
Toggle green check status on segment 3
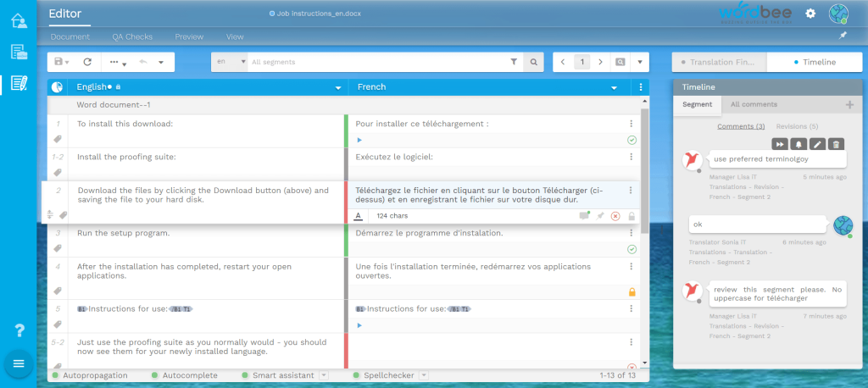[632, 250]
